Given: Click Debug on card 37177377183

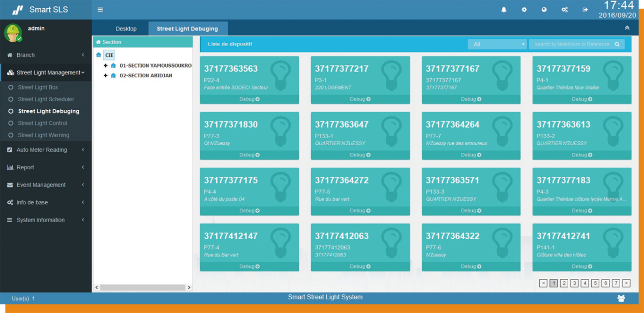Looking at the screenshot, I should click(582, 210).
